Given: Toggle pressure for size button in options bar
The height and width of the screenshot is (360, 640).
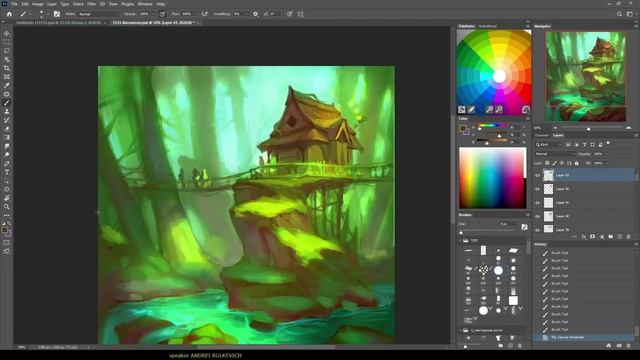Looking at the screenshot, I should [x=289, y=14].
